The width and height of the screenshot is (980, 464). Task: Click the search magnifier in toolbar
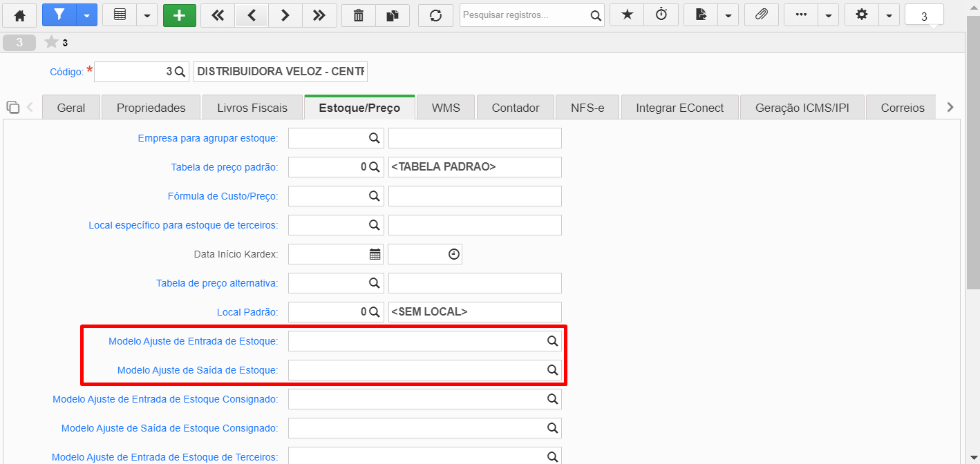596,15
